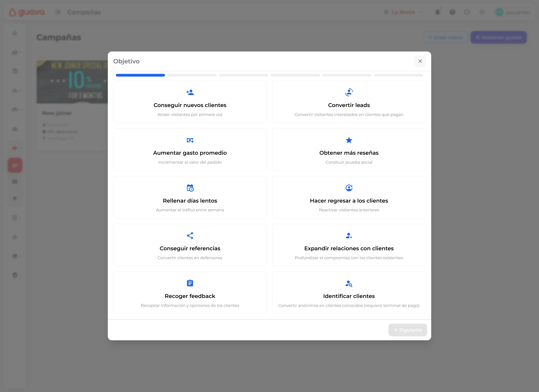Close the Objetivo dialog
The image size is (539, 392).
pyautogui.click(x=420, y=61)
